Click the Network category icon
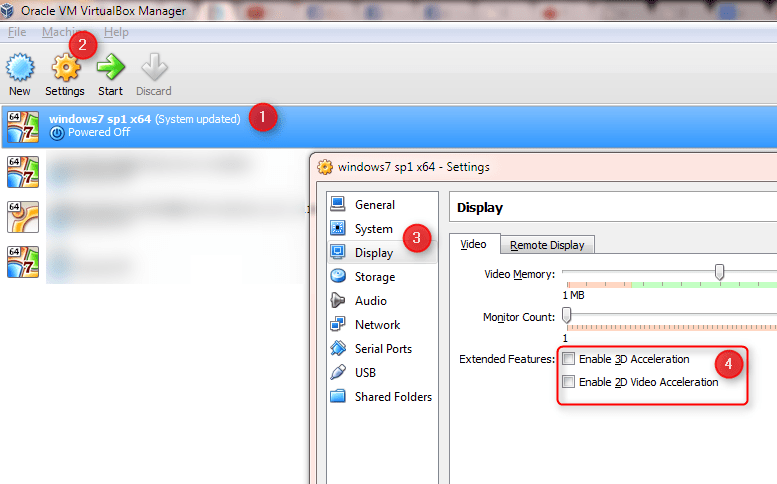 click(338, 324)
